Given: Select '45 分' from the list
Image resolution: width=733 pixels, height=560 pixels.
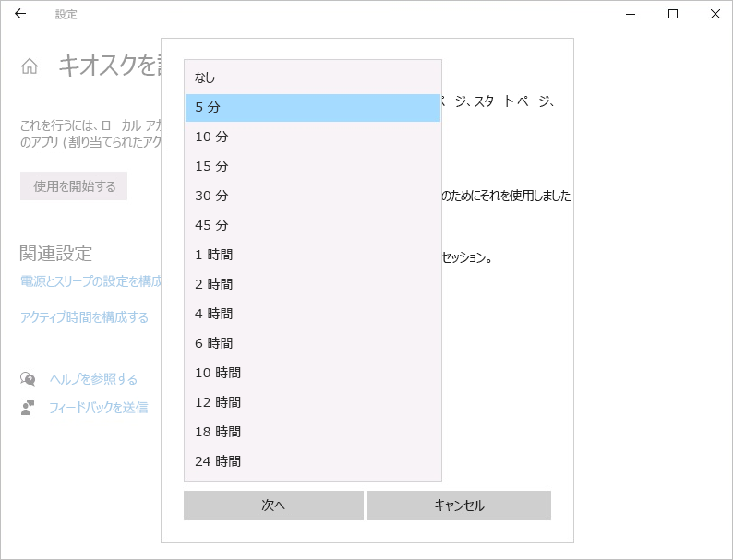Looking at the screenshot, I should click(312, 225).
